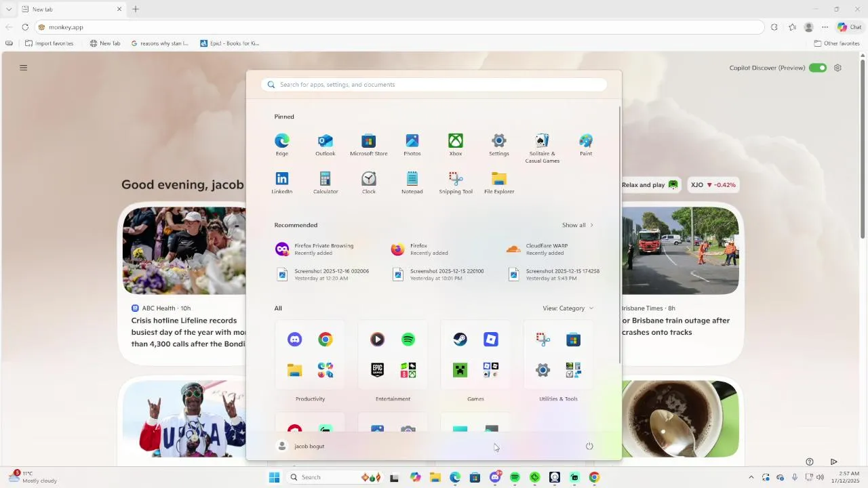Launch Microsoft Store from the pinned apps
This screenshot has width=868, height=488.
click(x=369, y=144)
